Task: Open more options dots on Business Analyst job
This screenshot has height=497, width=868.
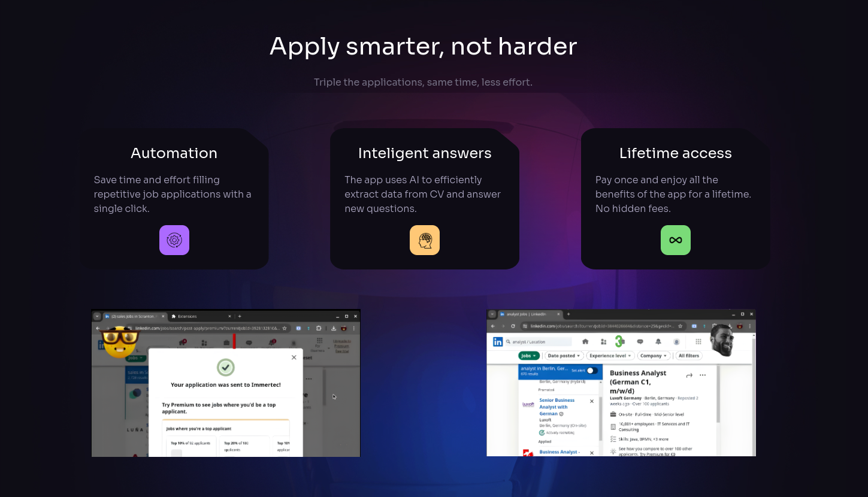Action: point(703,375)
